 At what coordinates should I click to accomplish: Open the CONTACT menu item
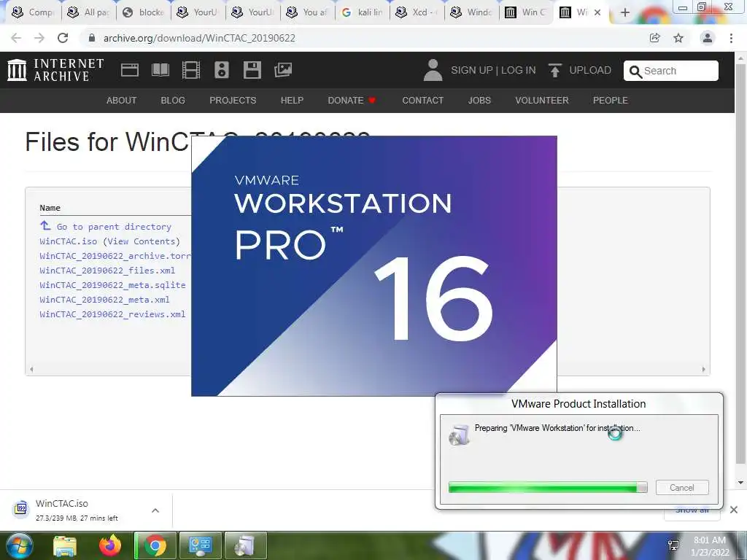coord(422,101)
